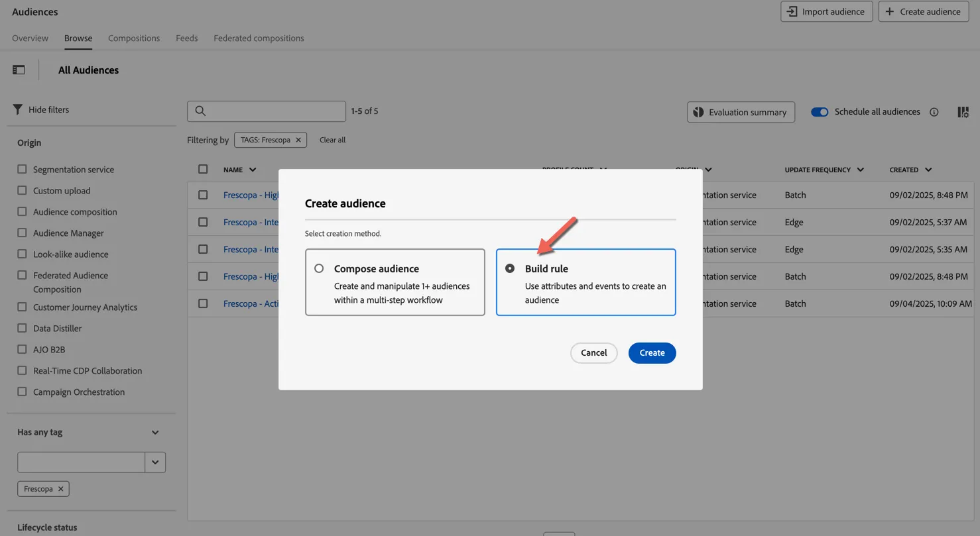Click the Evaluation summary button
Screen dimensions: 980x536
pyautogui.click(x=741, y=112)
